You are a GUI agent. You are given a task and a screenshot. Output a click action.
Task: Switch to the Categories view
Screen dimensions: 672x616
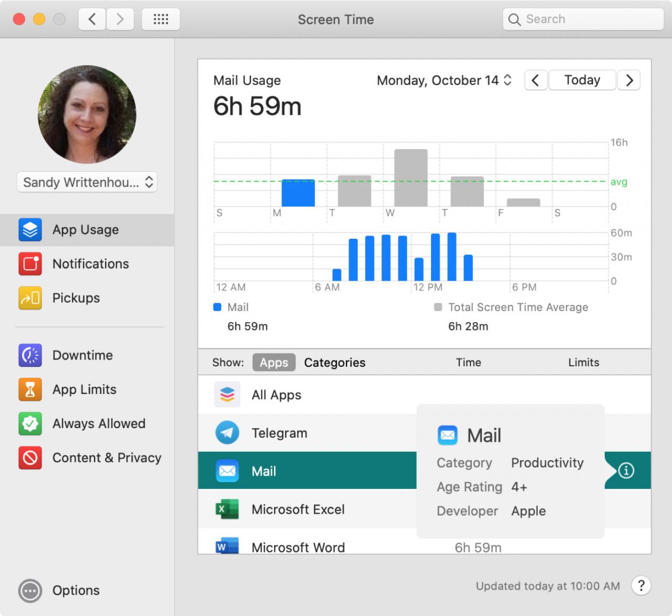[x=335, y=363]
